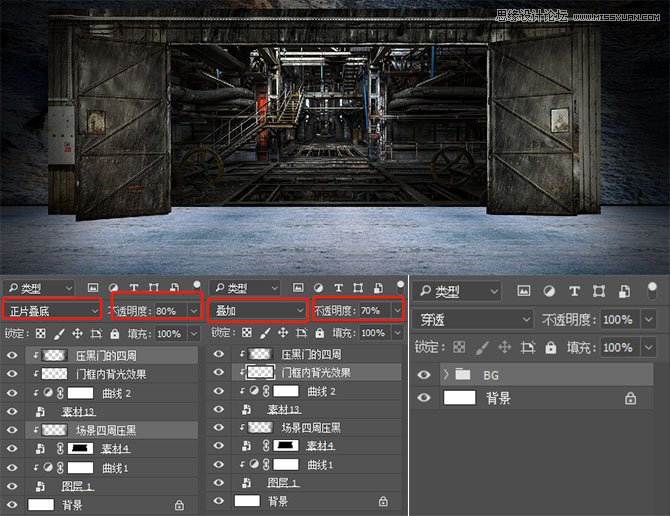Click shape layer filter icon in right panel
Screen dimensions: 670x516
(x=597, y=291)
